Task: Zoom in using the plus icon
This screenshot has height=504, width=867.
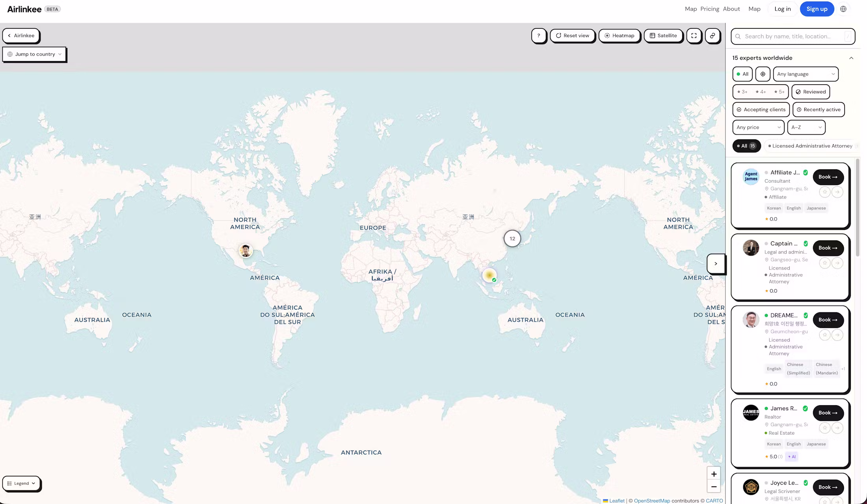Action: (714, 474)
